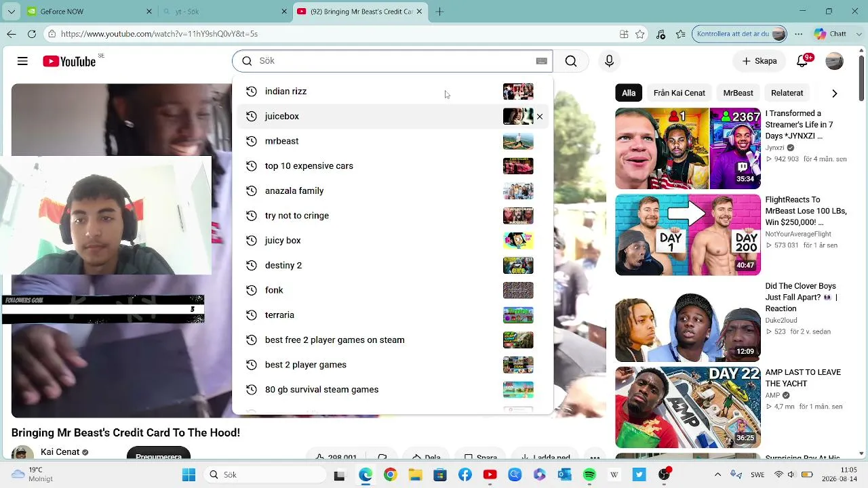Viewport: 868px width, 488px height.
Task: Open the YouTube account avatar menu
Action: [834, 61]
